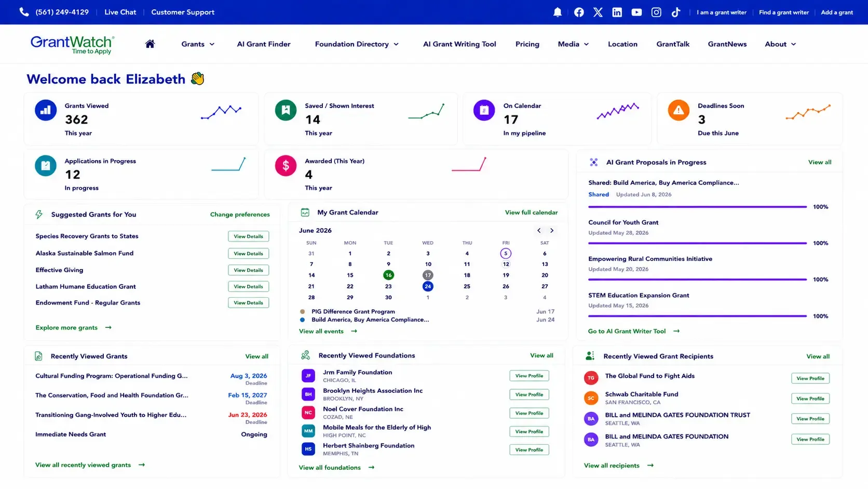Click the Recently Viewed Grants document icon
This screenshot has width=868, height=489.
point(38,356)
